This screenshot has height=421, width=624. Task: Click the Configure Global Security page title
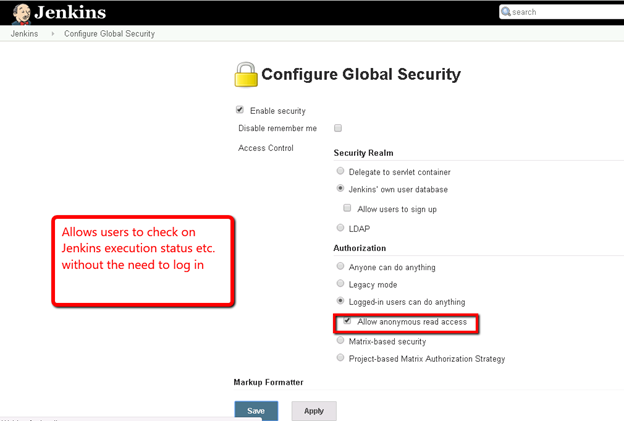[x=361, y=74]
